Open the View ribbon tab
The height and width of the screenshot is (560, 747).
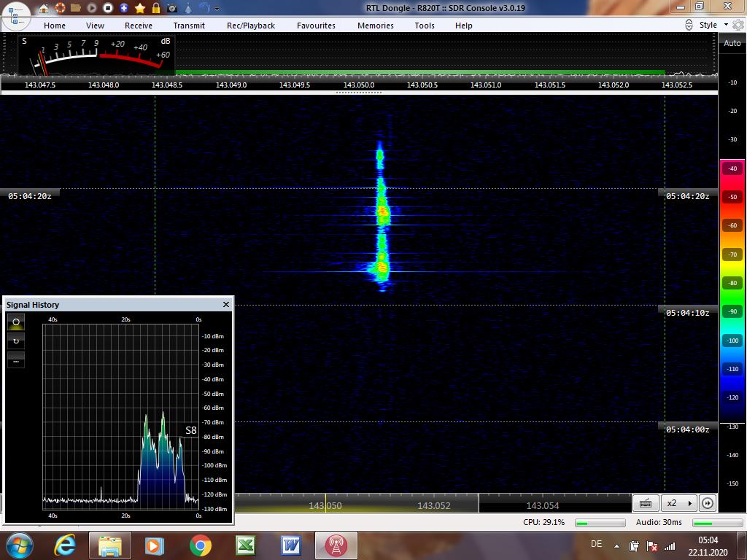click(96, 26)
